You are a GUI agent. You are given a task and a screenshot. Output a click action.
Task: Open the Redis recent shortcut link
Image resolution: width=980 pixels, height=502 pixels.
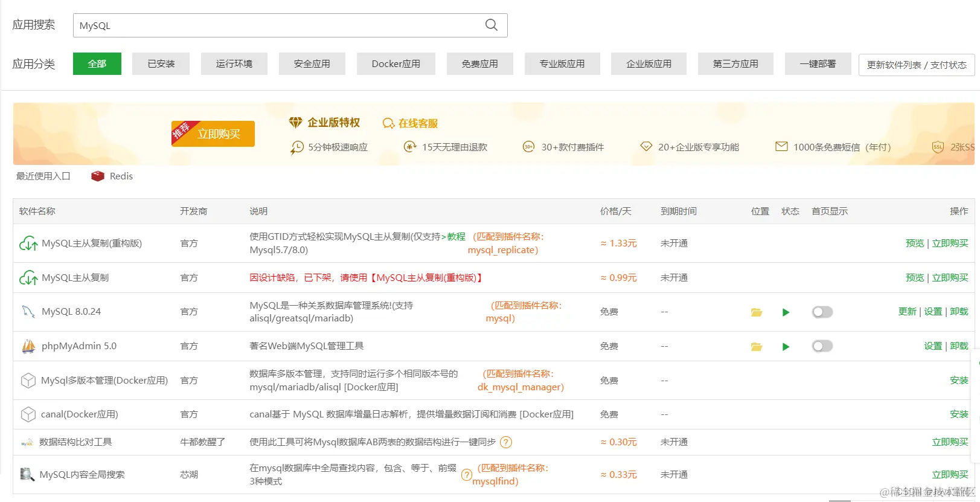121,176
